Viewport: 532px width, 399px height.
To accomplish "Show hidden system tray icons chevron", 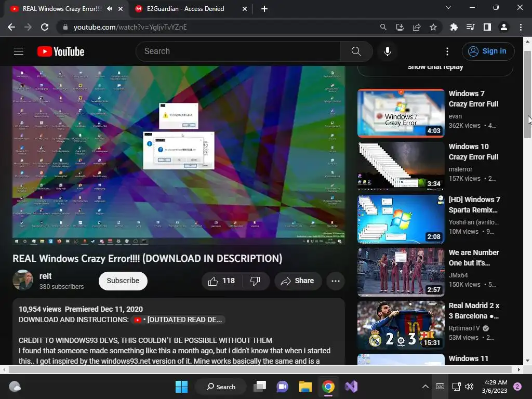I will point(425,387).
